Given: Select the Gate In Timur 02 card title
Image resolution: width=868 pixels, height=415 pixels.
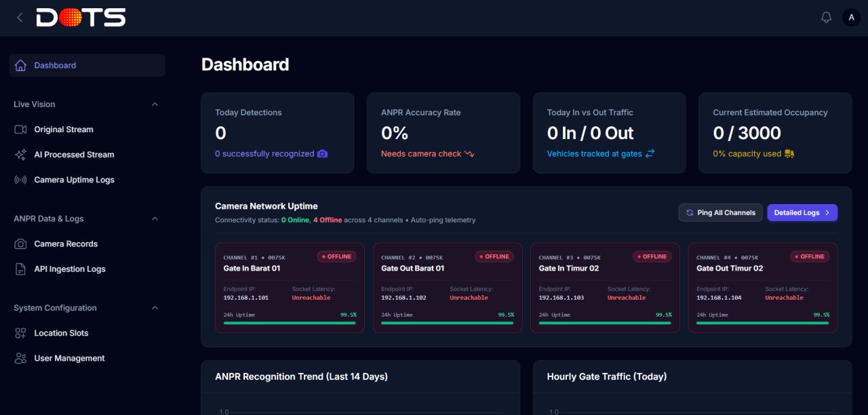Looking at the screenshot, I should 569,269.
